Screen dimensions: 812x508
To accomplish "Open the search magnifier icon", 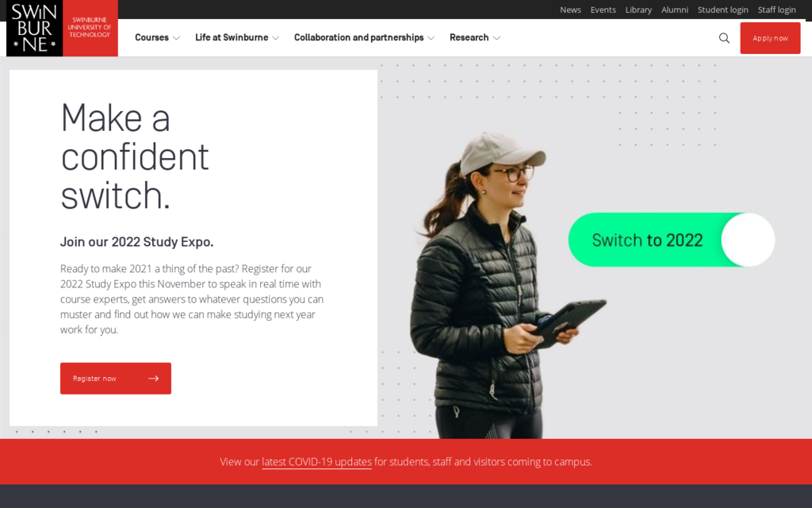I will click(x=724, y=38).
